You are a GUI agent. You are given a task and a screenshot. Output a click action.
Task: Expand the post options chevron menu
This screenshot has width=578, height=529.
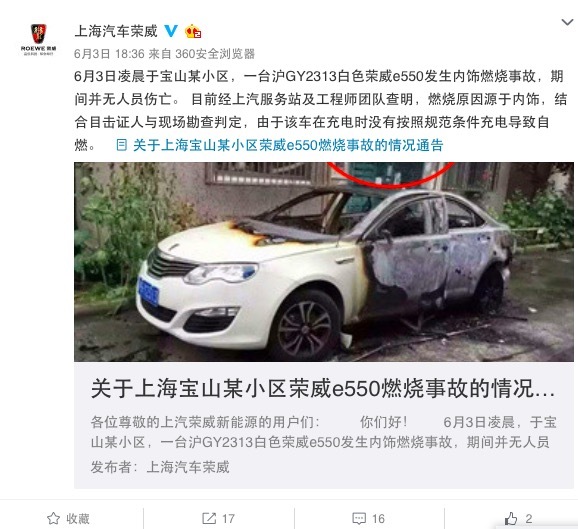(x=567, y=22)
